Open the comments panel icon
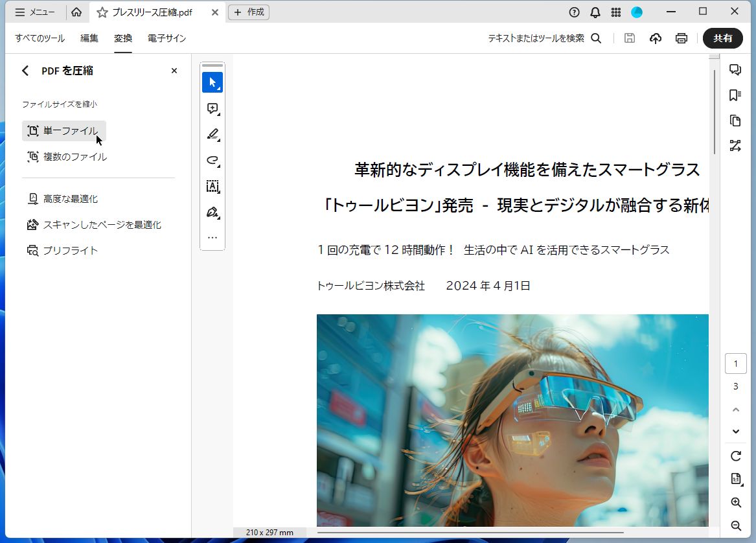Screen dimensions: 756x543 click(x=735, y=69)
